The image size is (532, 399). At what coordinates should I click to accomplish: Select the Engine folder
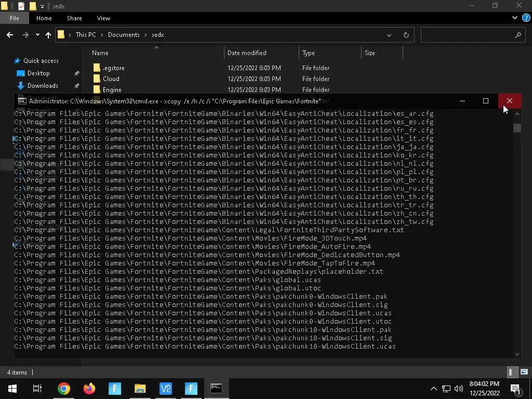pyautogui.click(x=112, y=89)
